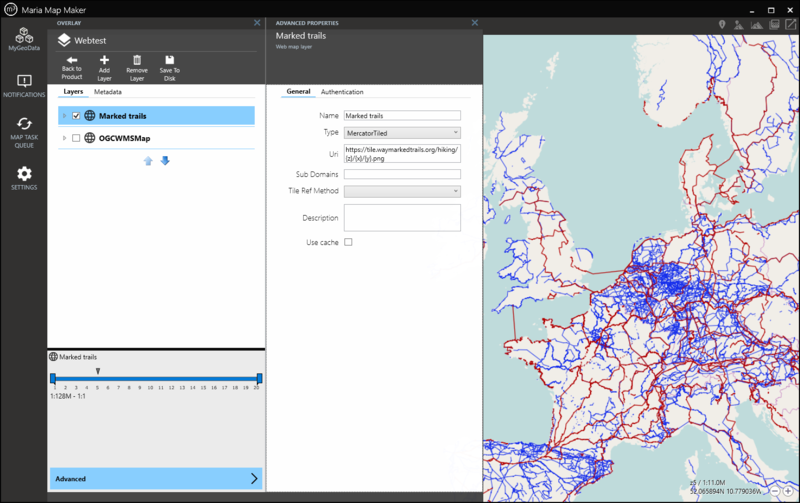This screenshot has width=800, height=503.
Task: Click the Name input field
Action: 402,116
